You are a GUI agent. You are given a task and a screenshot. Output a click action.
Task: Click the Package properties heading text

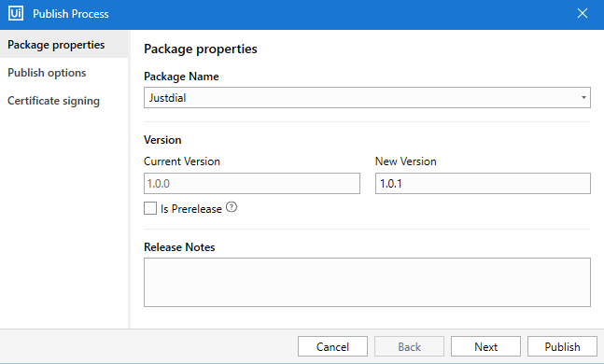[201, 49]
